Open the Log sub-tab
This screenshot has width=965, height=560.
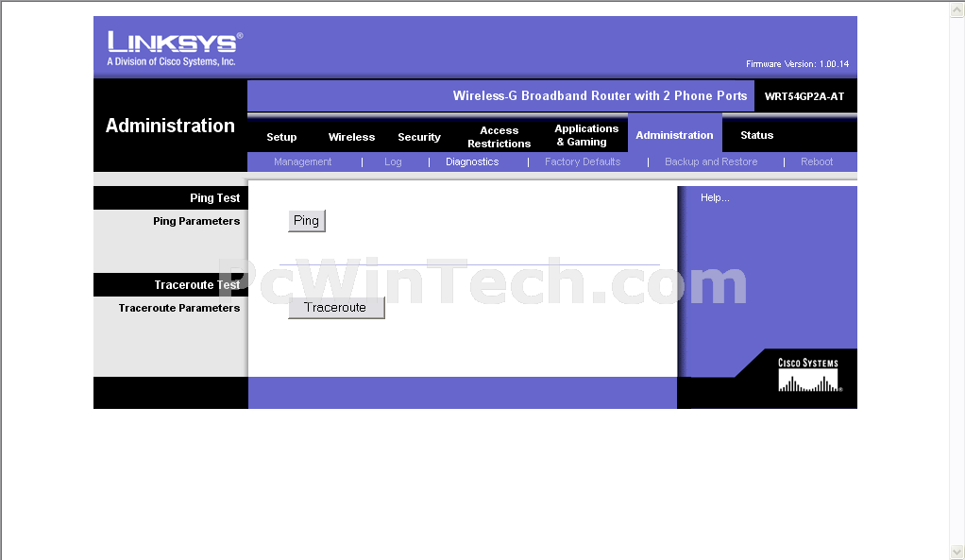[x=393, y=161]
